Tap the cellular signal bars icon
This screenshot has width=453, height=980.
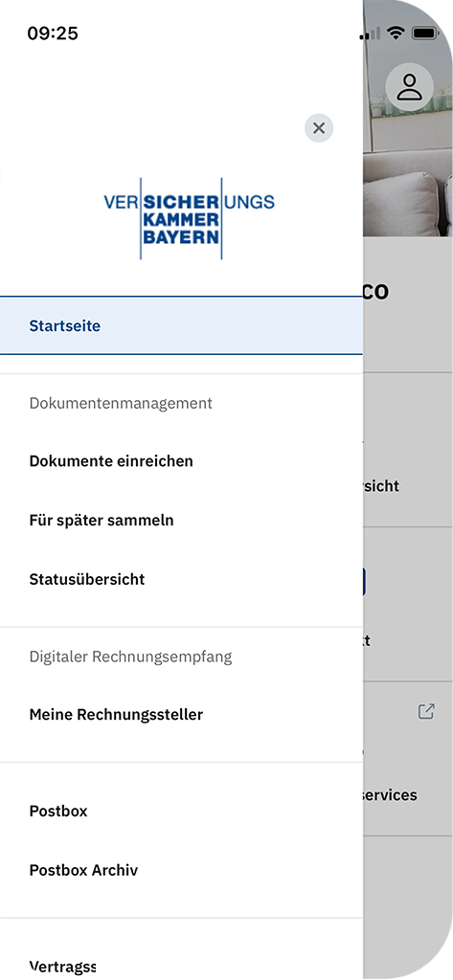[371, 33]
